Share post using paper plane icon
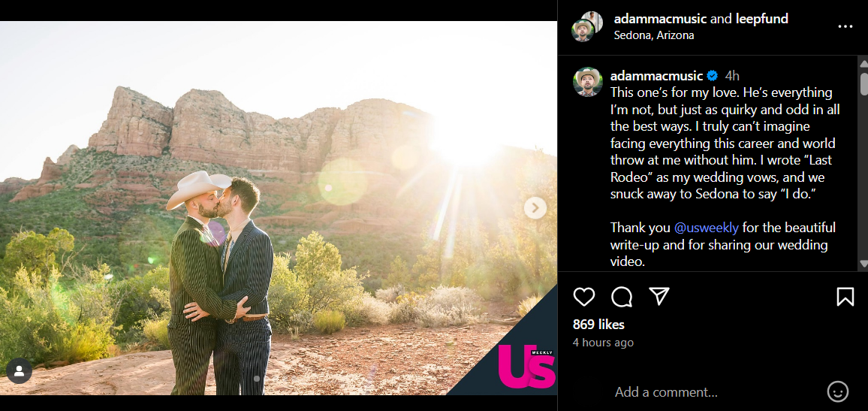Screen dimensions: 868x411 (659, 296)
